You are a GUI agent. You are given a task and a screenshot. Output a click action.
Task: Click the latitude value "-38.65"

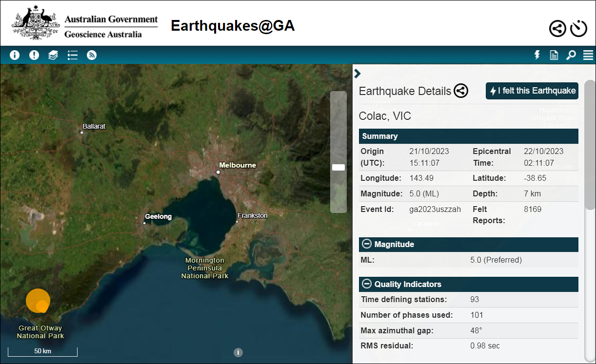535,178
